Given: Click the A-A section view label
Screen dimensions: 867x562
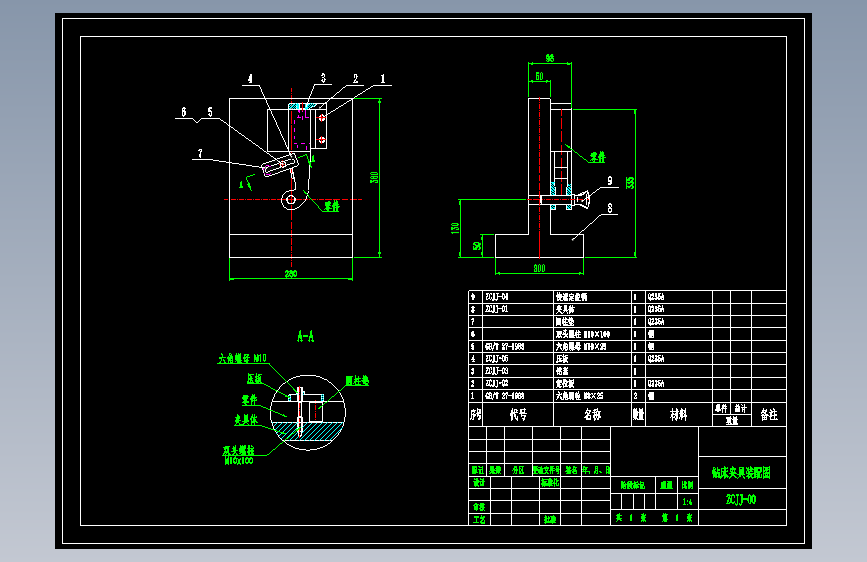Looking at the screenshot, I should coord(305,336).
